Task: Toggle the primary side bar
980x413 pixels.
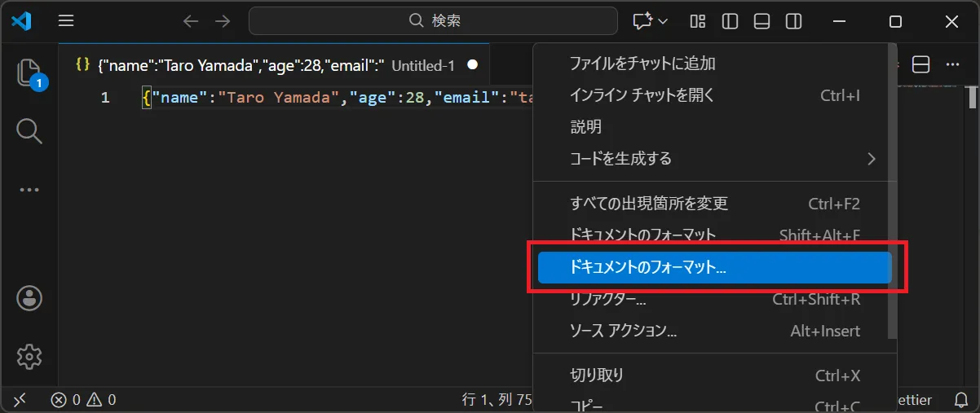Action: point(730,21)
